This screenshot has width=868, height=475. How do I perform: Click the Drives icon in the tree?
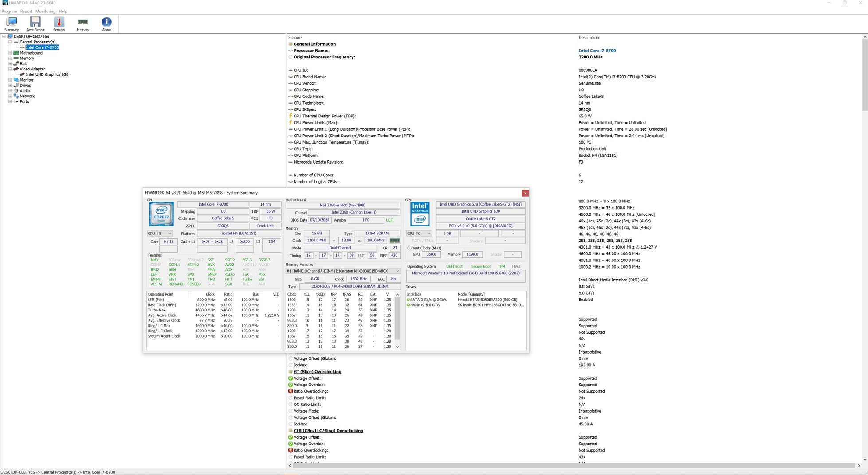16,86
